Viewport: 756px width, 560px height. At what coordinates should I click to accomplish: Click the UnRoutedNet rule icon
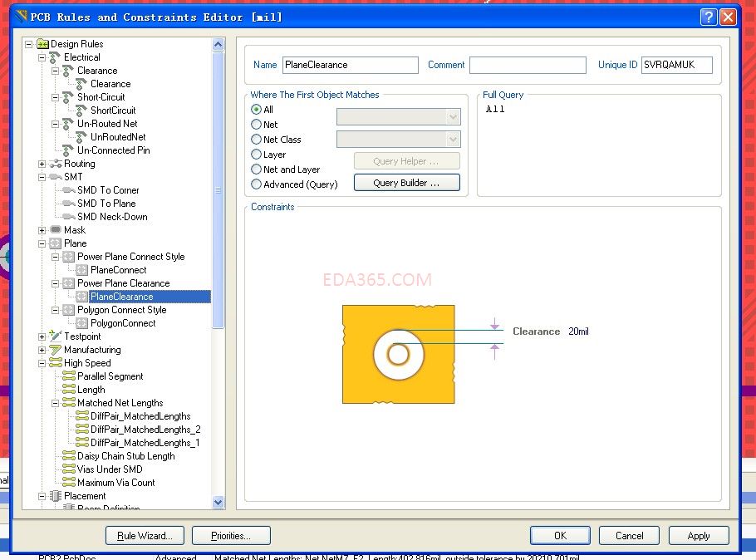pyautogui.click(x=81, y=137)
